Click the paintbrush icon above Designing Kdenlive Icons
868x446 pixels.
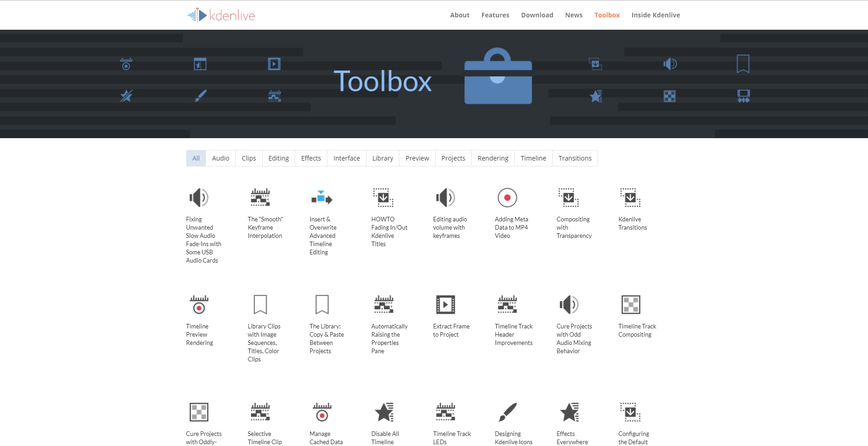pos(507,412)
